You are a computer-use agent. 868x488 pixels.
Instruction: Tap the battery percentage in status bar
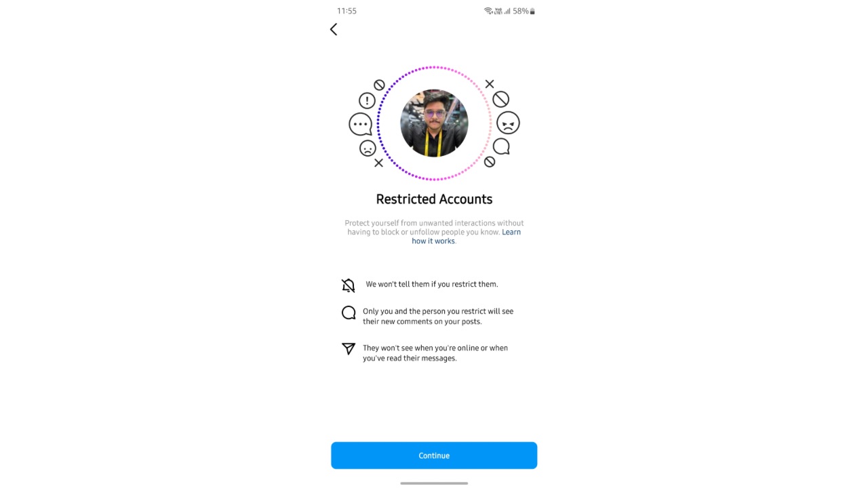(521, 11)
